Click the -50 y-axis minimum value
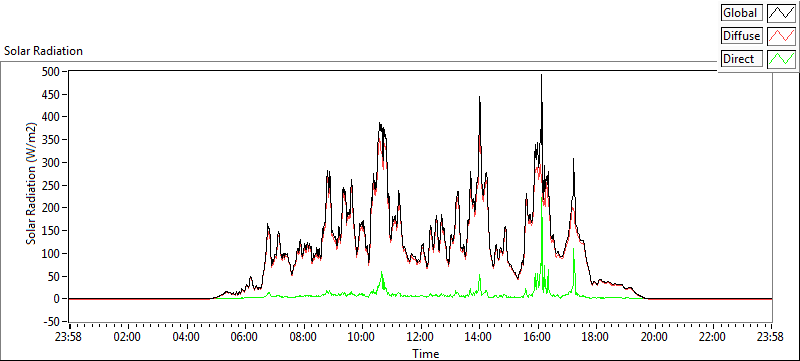The height and width of the screenshot is (361, 800). tap(52, 322)
